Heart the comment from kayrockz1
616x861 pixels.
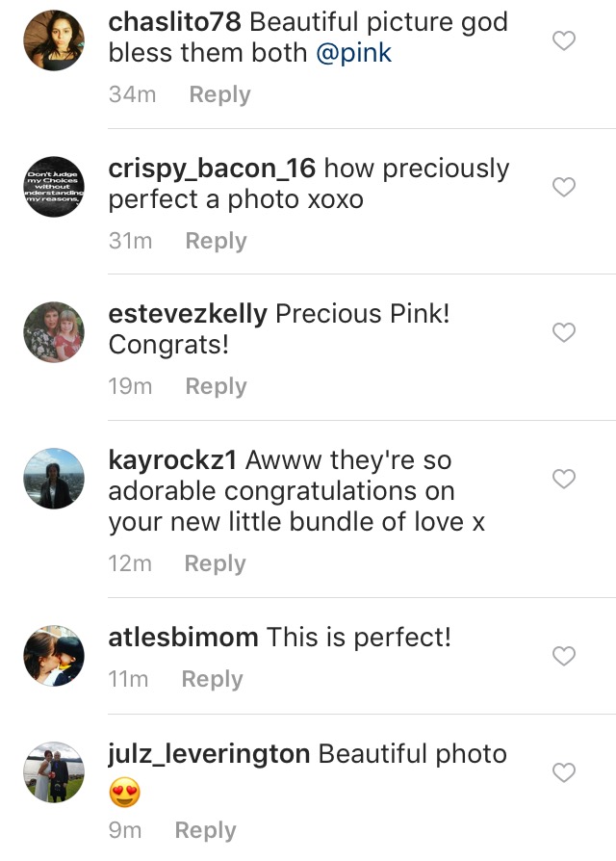point(564,479)
